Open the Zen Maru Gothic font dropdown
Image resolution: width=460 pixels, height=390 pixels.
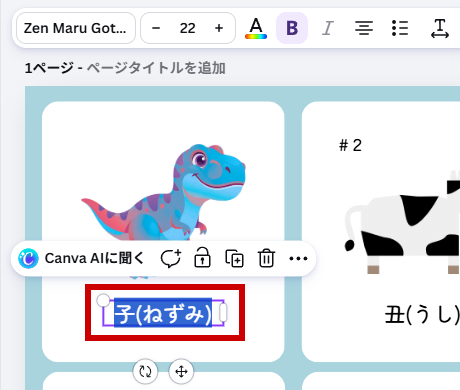coord(76,28)
